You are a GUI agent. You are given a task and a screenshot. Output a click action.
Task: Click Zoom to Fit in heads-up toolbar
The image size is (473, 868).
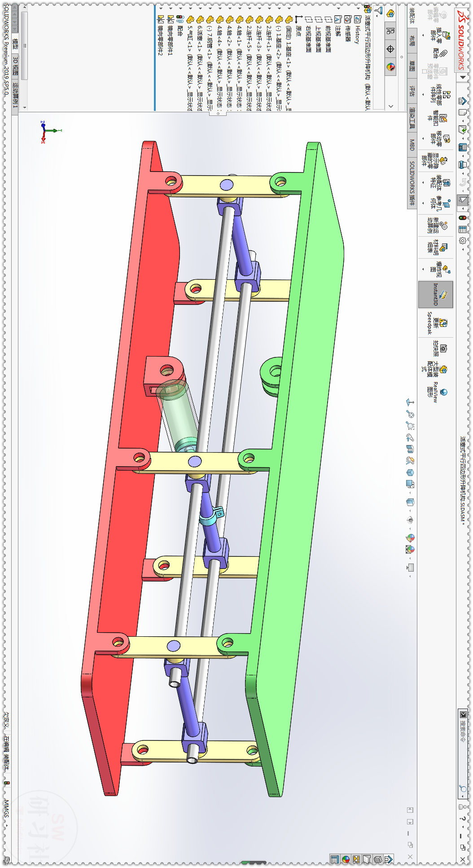pyautogui.click(x=410, y=414)
